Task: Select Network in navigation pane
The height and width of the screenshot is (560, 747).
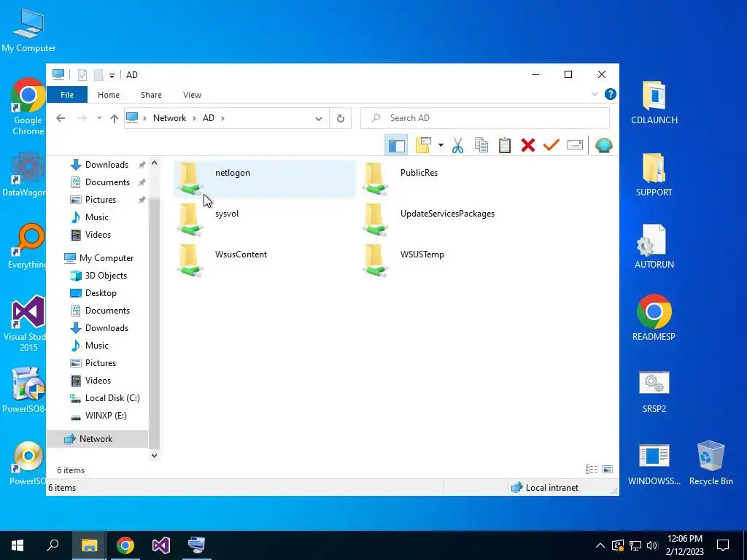Action: [x=98, y=439]
